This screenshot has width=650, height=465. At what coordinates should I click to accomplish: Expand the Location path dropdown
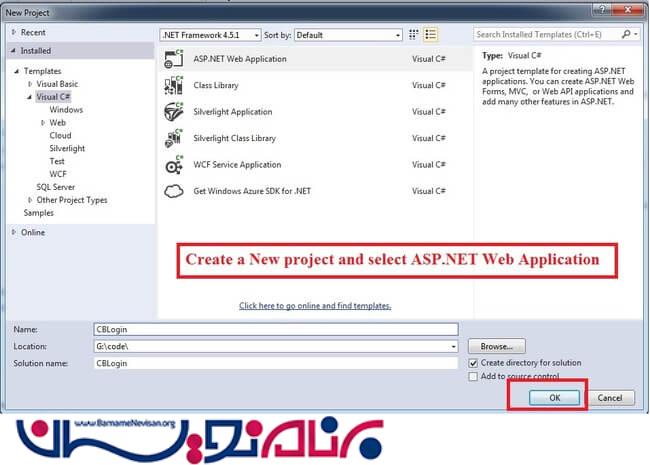click(x=453, y=346)
